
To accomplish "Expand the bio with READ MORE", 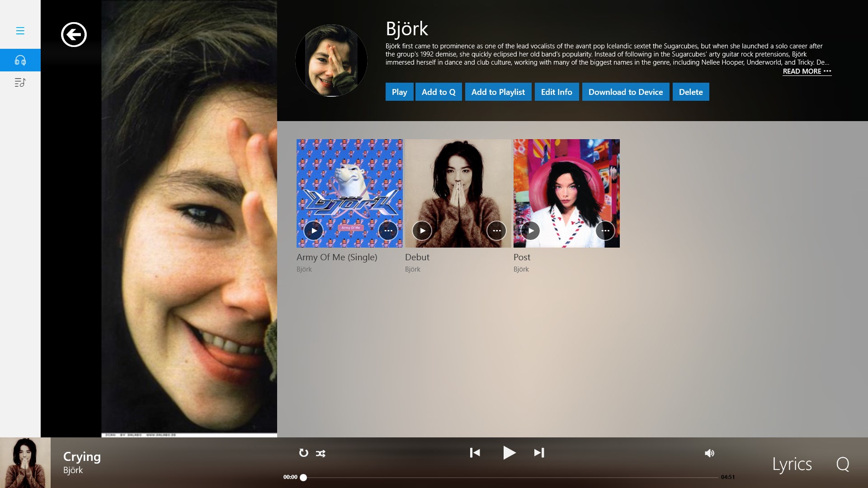I will pyautogui.click(x=807, y=71).
